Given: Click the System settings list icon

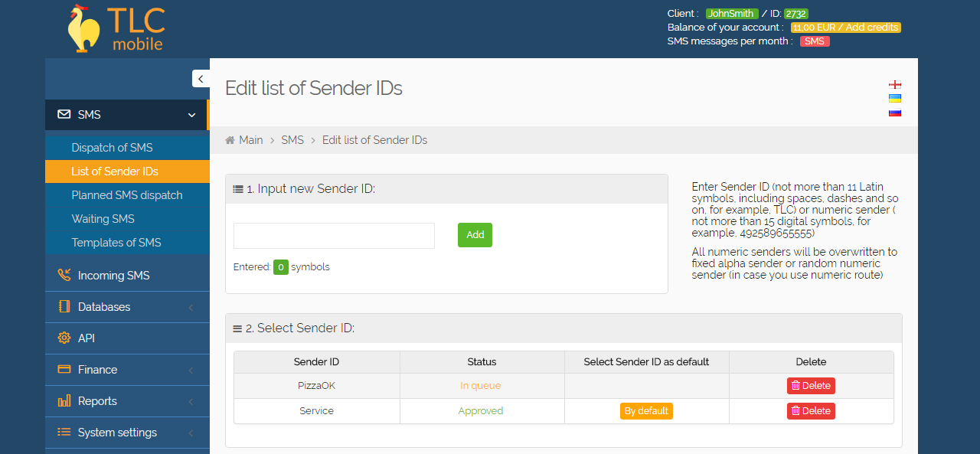Looking at the screenshot, I should click(64, 432).
